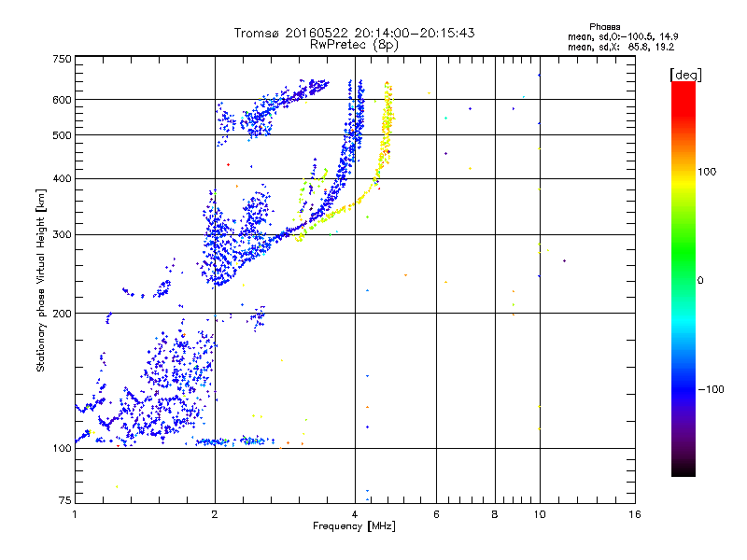Click the y-axis '600' tick label
Screen dimensions: 747x560
point(63,100)
